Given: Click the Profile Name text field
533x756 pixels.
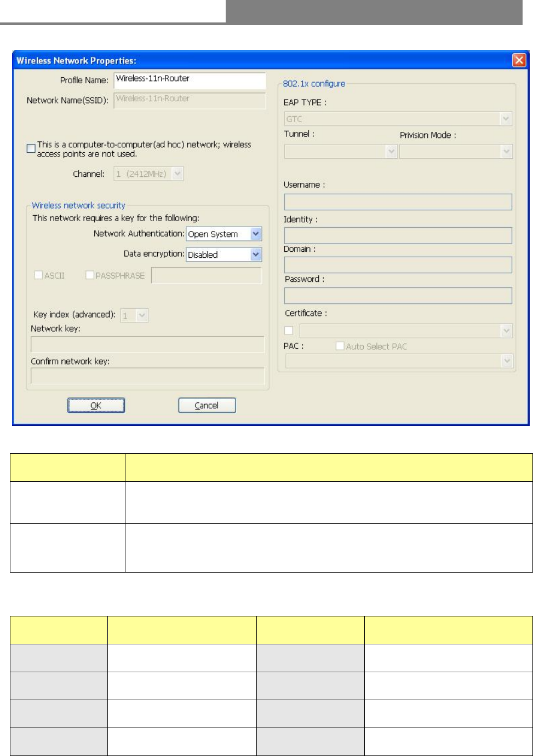Looking at the screenshot, I should [x=190, y=80].
